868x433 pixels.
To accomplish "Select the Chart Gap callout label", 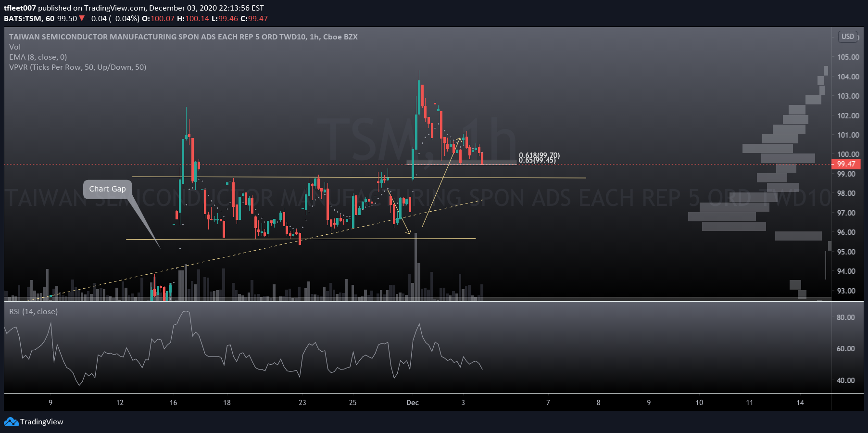I will coord(107,189).
